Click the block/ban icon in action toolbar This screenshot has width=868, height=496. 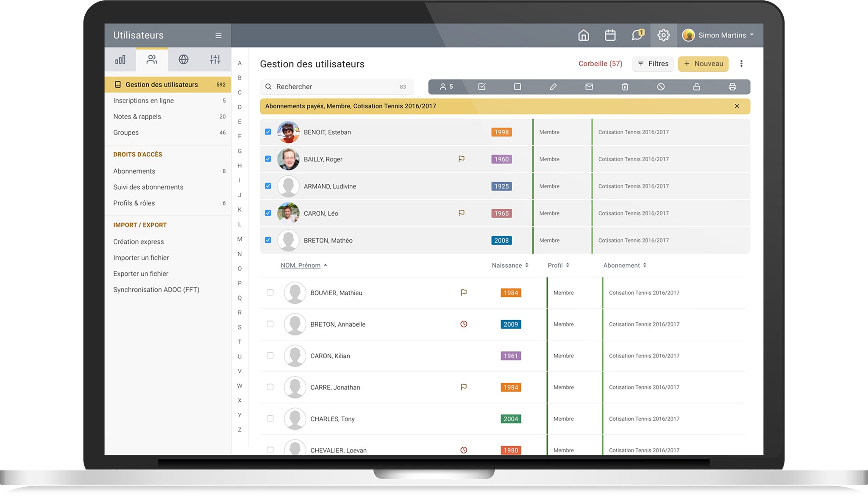[x=661, y=87]
